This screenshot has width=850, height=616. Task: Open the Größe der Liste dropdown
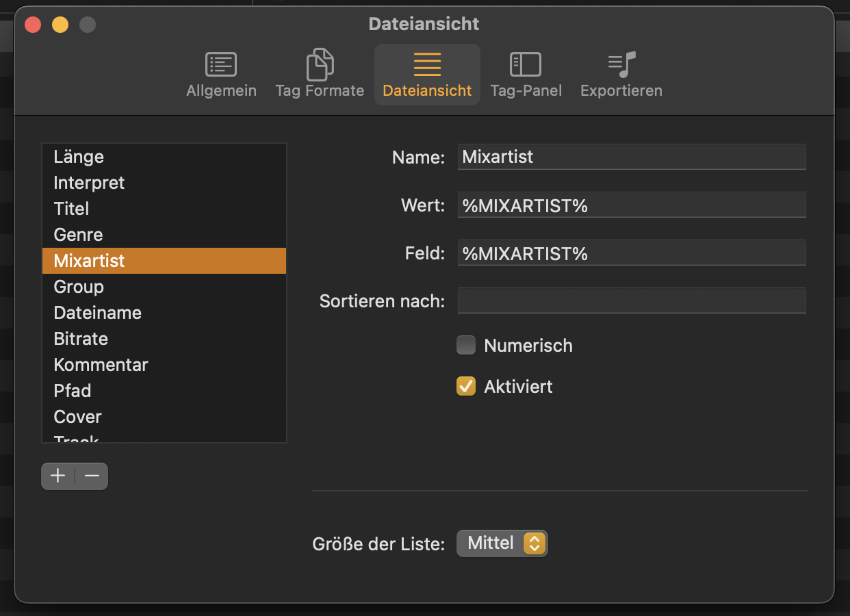(502, 543)
